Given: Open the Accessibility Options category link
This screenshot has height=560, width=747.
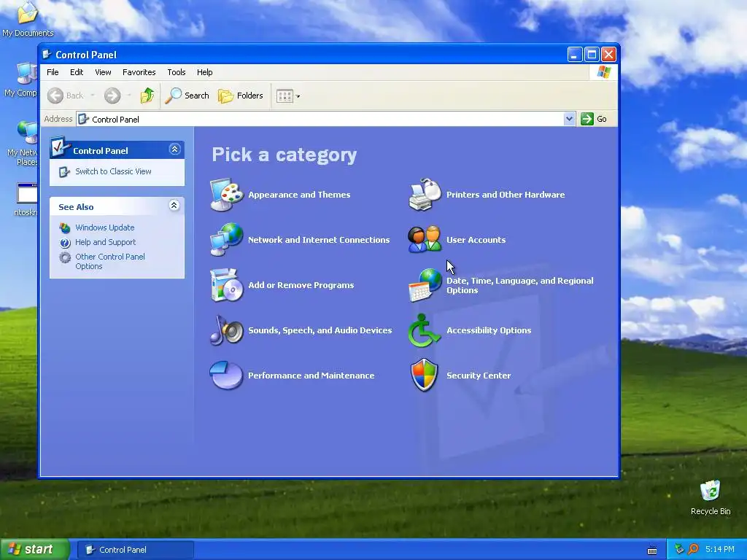Looking at the screenshot, I should [489, 330].
